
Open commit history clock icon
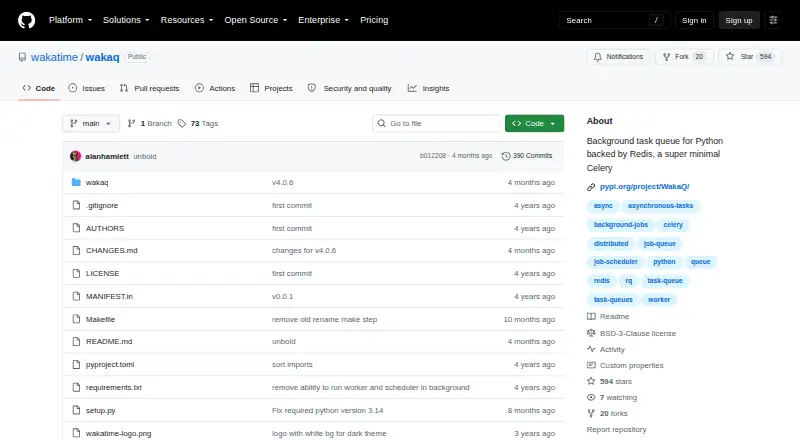pyautogui.click(x=506, y=156)
